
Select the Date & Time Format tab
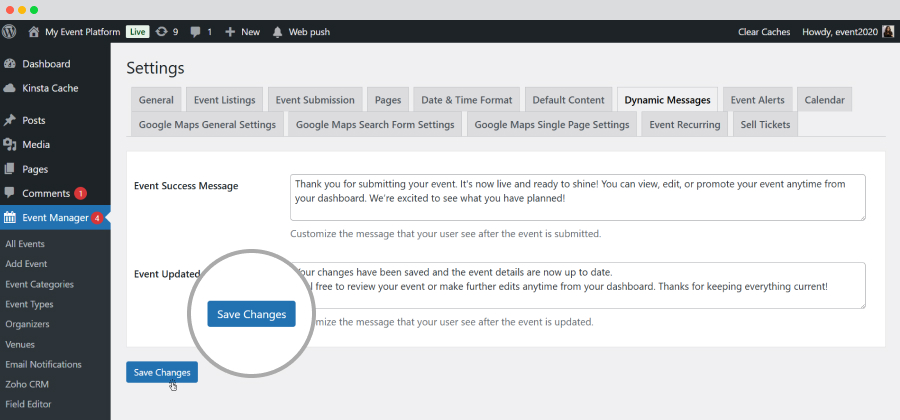point(467,100)
